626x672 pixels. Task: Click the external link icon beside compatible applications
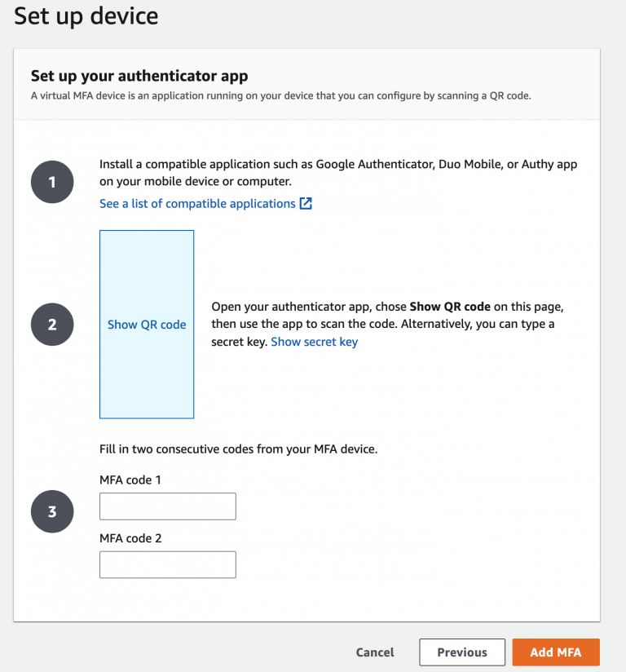(306, 203)
